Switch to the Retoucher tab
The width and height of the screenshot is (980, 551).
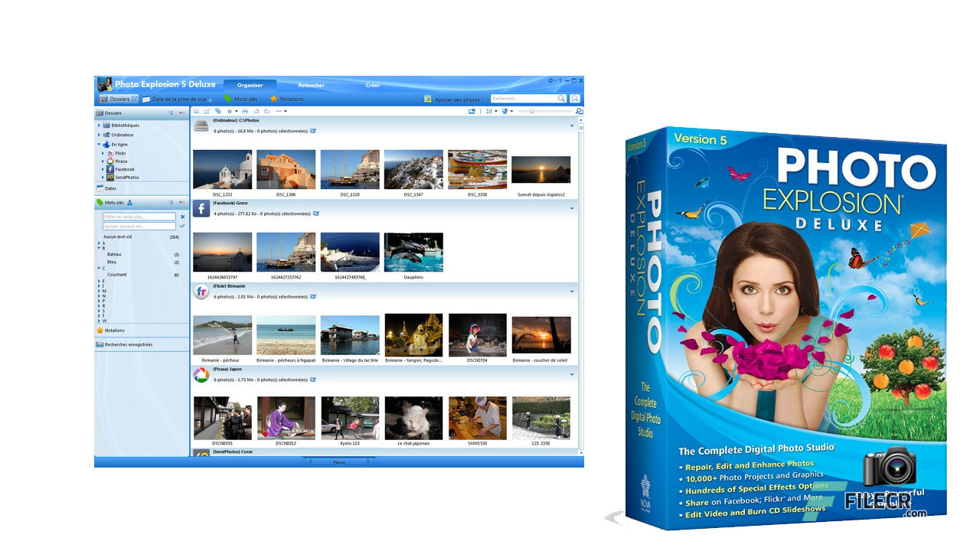[311, 85]
